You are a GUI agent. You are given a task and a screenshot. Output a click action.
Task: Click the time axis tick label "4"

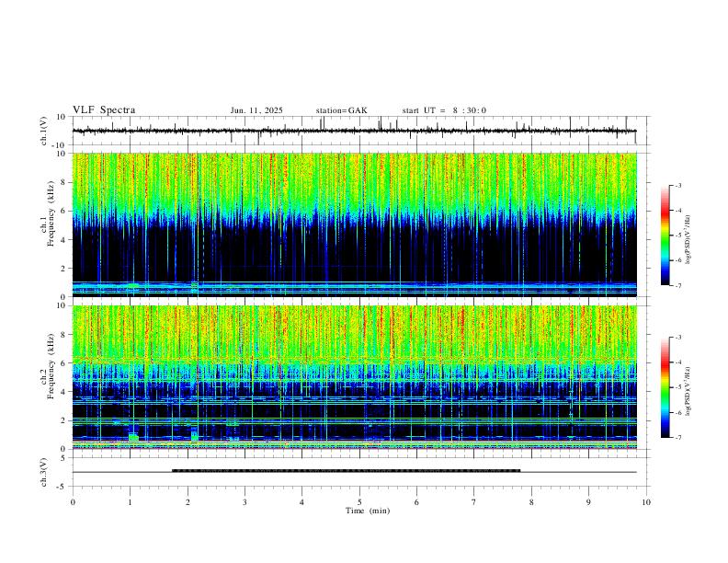pyautogui.click(x=301, y=502)
